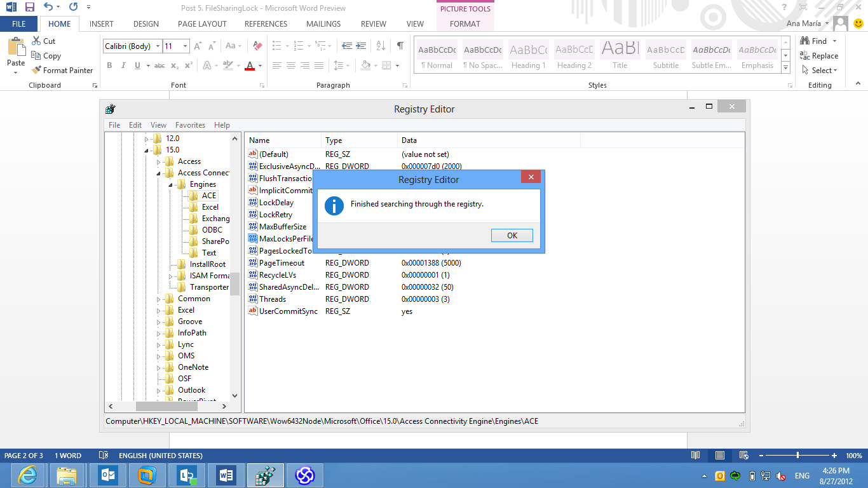Toggle Bold formatting
Viewport: 868px width, 488px height.
(x=109, y=65)
